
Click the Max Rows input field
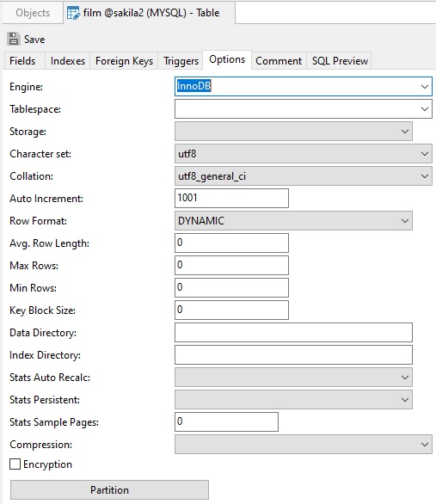point(231,265)
